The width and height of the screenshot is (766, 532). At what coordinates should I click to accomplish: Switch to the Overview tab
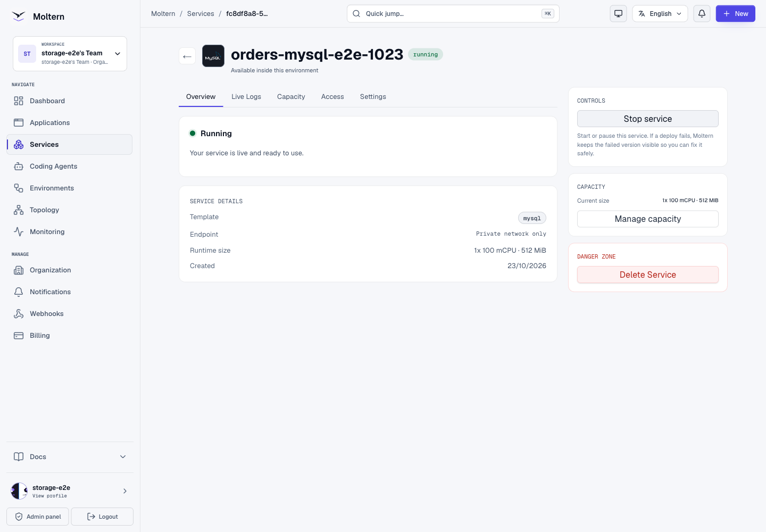coord(201,97)
